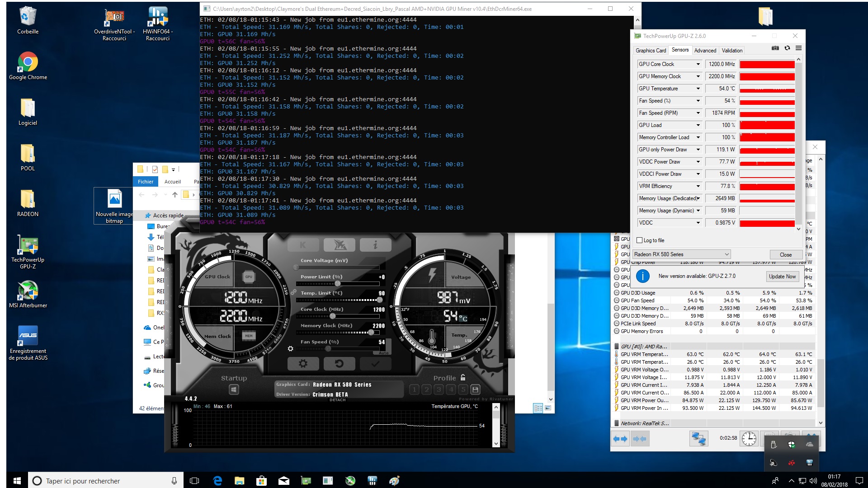Viewport: 868px width, 488px height.
Task: Select Afterburner profile slot 1
Action: [414, 389]
